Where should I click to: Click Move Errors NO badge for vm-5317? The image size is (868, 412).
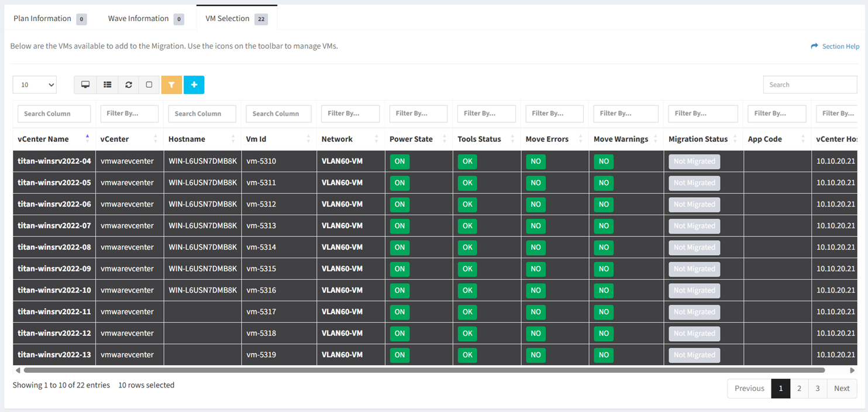click(536, 312)
